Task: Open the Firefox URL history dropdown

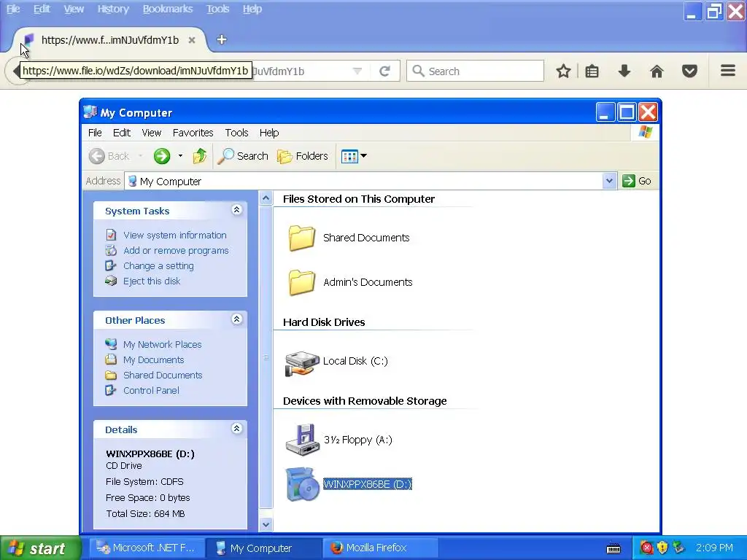Action: tap(357, 71)
